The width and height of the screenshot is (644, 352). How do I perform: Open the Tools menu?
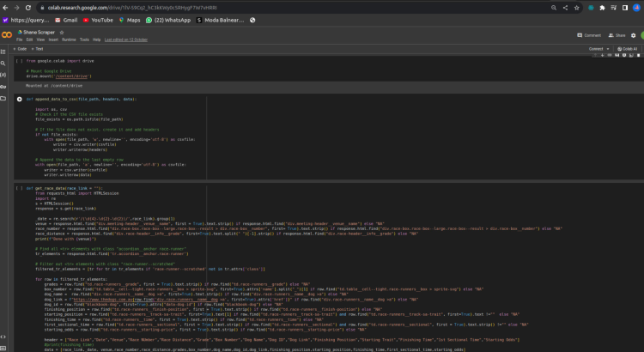84,39
